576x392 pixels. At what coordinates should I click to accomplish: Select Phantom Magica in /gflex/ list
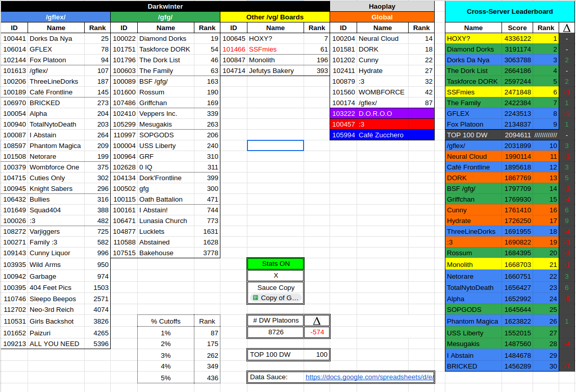[56, 145]
